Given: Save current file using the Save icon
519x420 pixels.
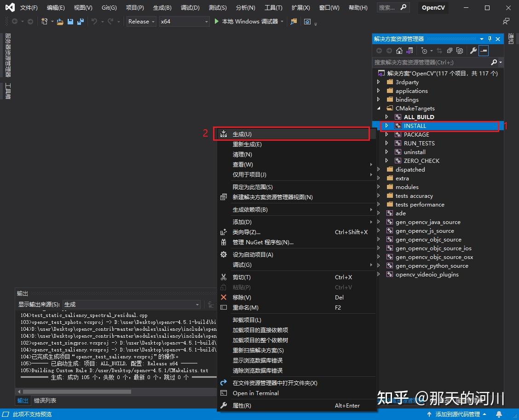Looking at the screenshot, I should 70,22.
